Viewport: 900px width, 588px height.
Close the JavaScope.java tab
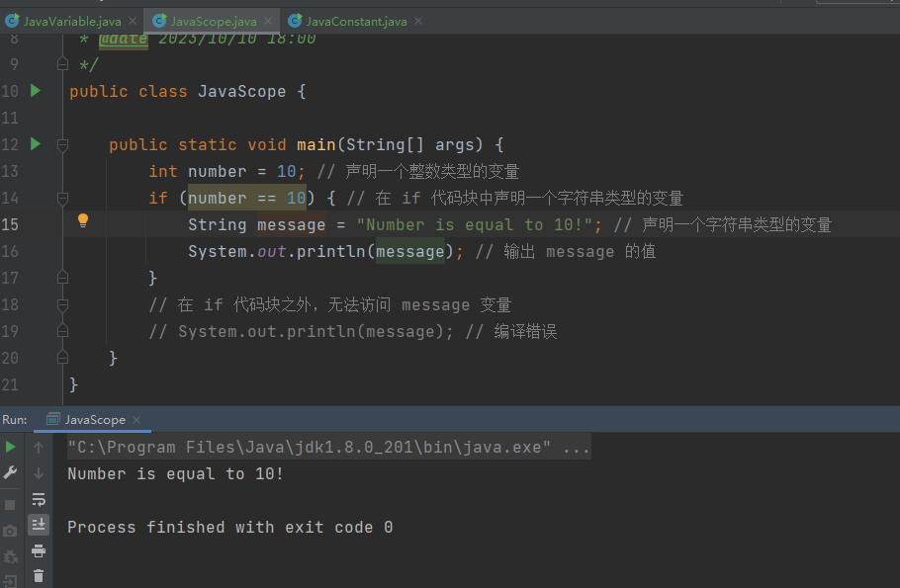click(268, 21)
